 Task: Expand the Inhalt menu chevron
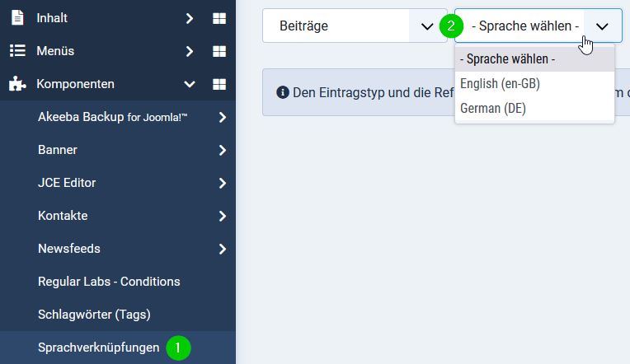[190, 17]
